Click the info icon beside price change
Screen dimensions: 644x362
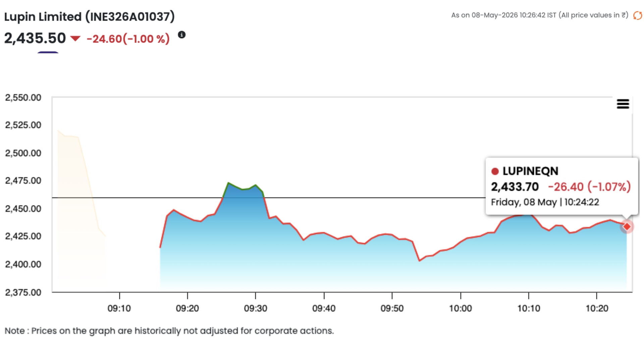181,35
